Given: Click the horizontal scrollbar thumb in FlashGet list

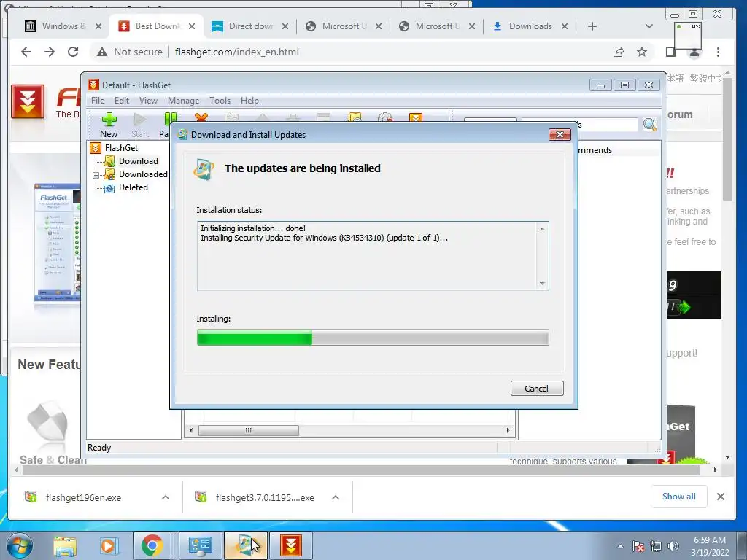Looking at the screenshot, I should click(249, 430).
